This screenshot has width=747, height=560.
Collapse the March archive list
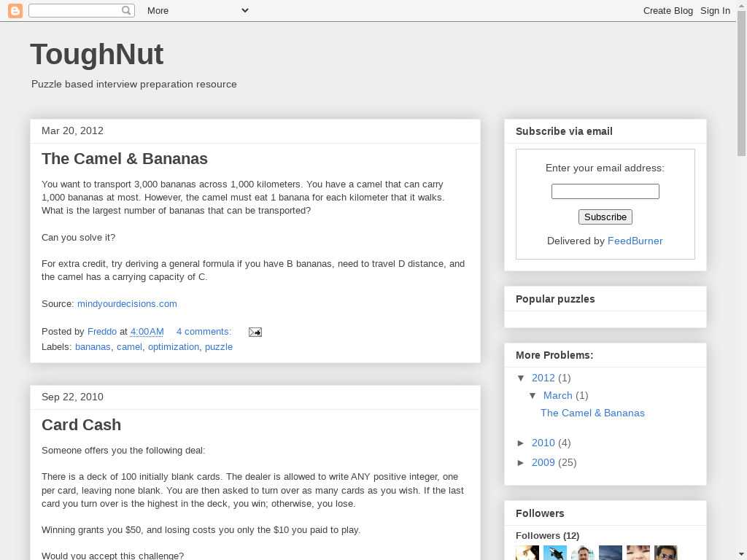pos(533,395)
